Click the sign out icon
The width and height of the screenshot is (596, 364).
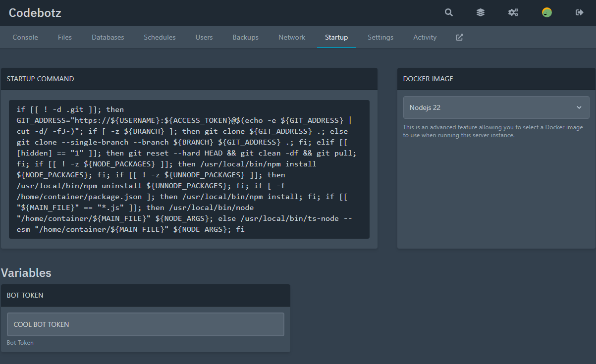(579, 13)
